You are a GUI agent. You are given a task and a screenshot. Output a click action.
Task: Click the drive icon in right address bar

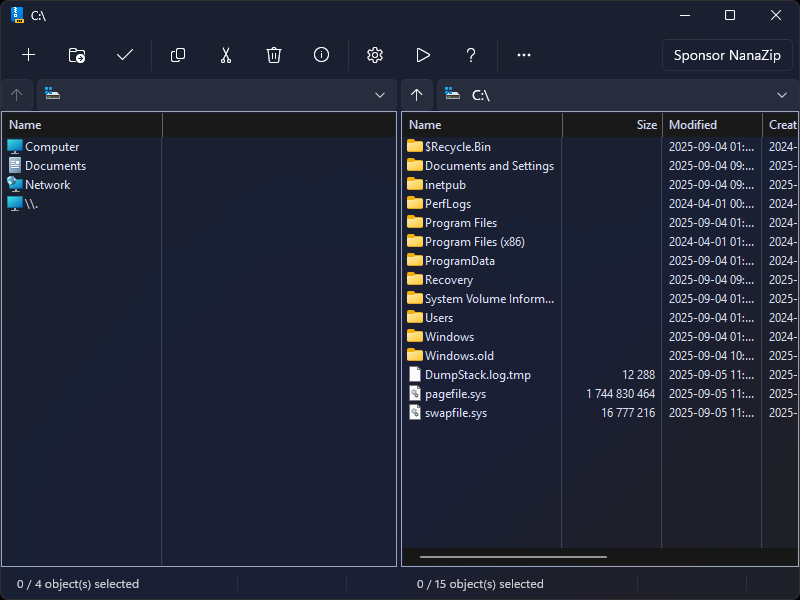click(452, 93)
